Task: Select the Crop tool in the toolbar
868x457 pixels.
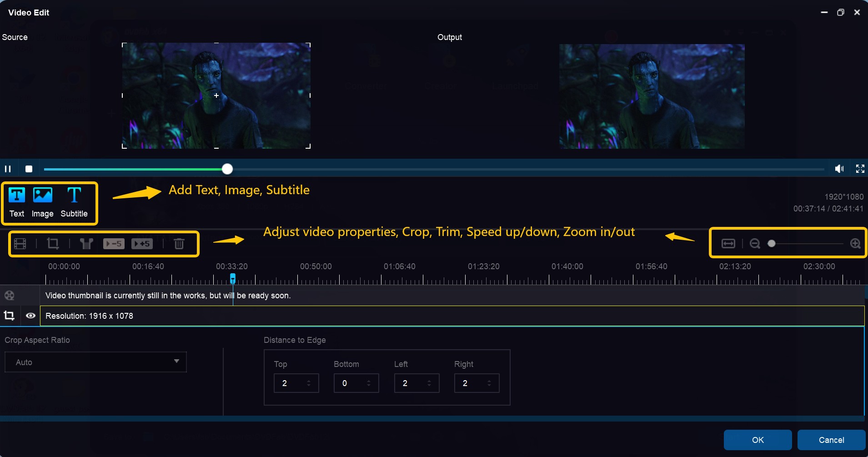Action: point(53,244)
